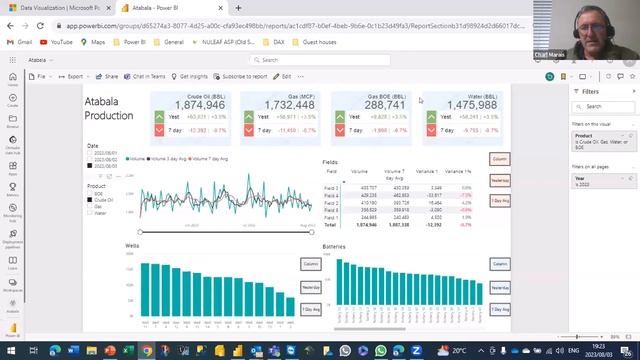Viewport: 640px width, 360px height.
Task: Reload the page in Chrome
Action: tap(40, 26)
